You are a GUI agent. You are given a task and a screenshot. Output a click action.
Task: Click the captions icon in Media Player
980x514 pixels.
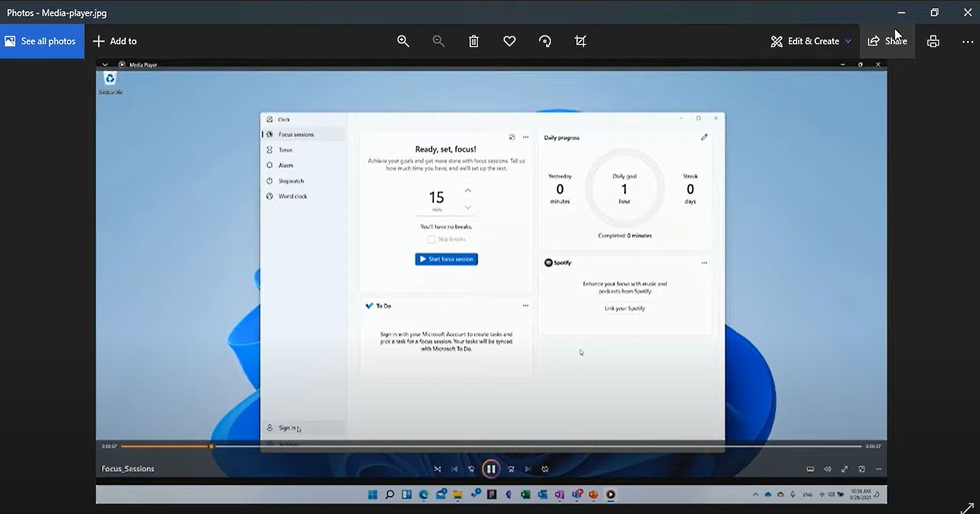[810, 469]
